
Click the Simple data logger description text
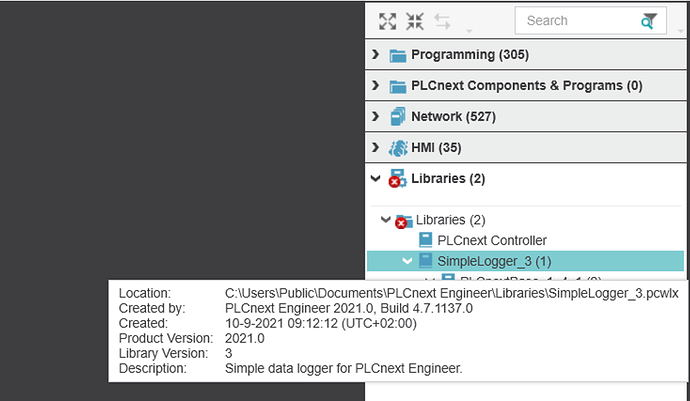point(344,368)
